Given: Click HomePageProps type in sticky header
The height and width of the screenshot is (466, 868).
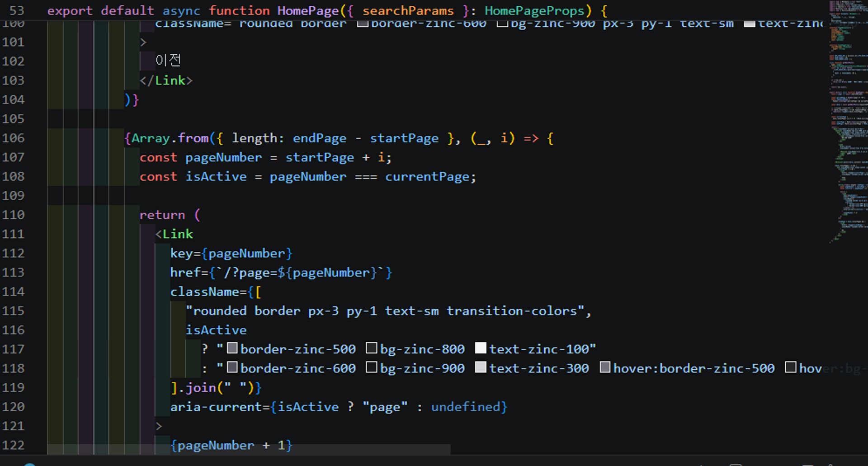Looking at the screenshot, I should click(x=534, y=10).
